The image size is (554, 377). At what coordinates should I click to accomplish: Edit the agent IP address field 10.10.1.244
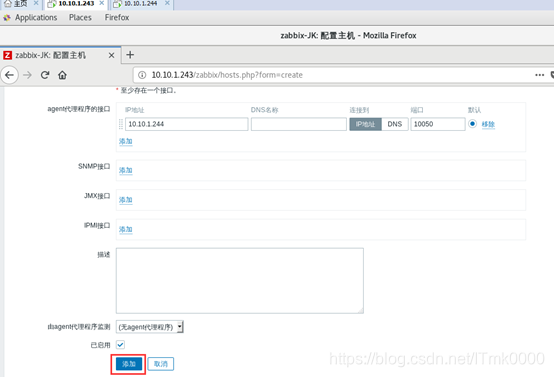tap(187, 124)
